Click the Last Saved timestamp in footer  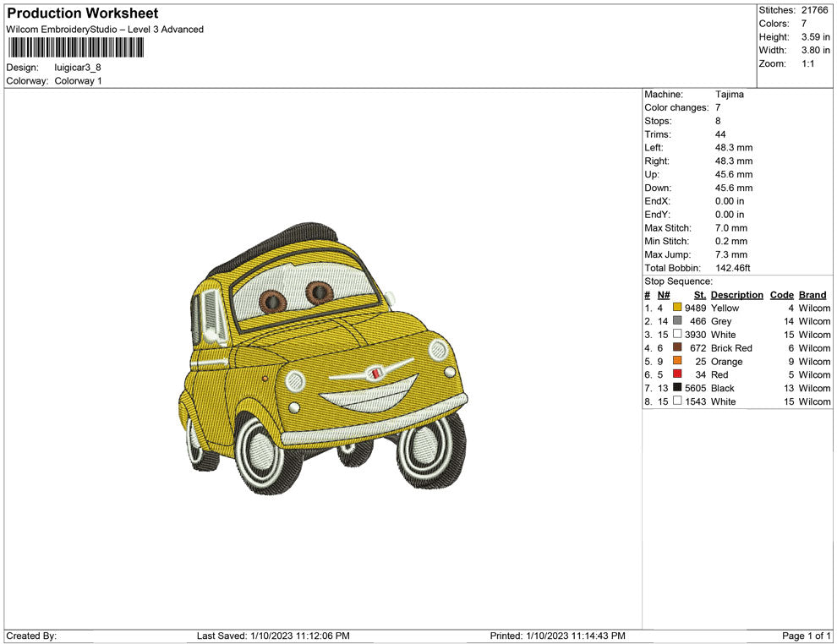tap(273, 636)
